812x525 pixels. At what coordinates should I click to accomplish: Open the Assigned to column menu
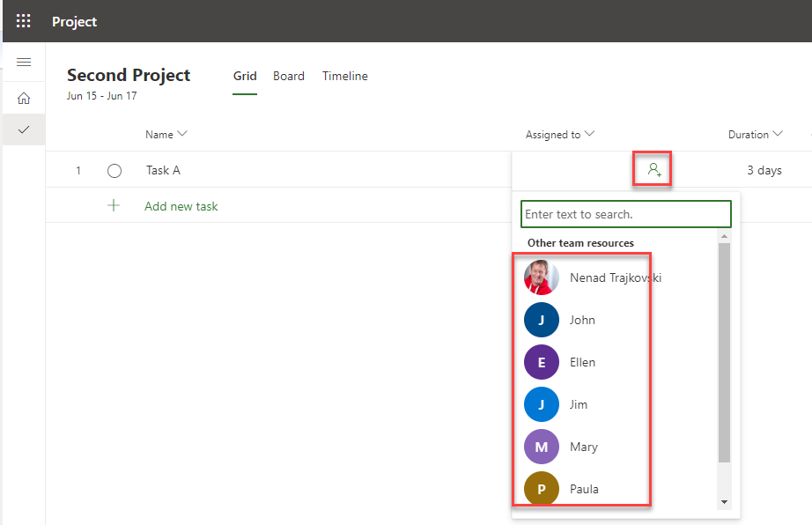pos(589,135)
